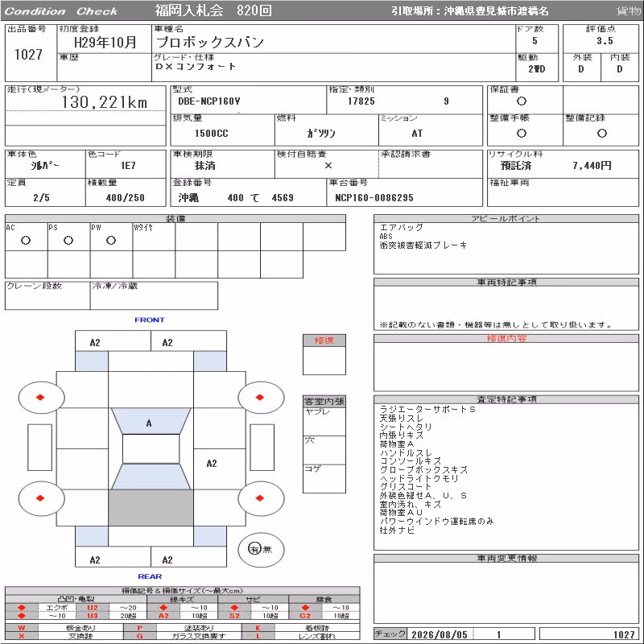Select the 整備記録 circle mark
Image resolution: width=644 pixels, height=644 pixels.
click(x=602, y=133)
